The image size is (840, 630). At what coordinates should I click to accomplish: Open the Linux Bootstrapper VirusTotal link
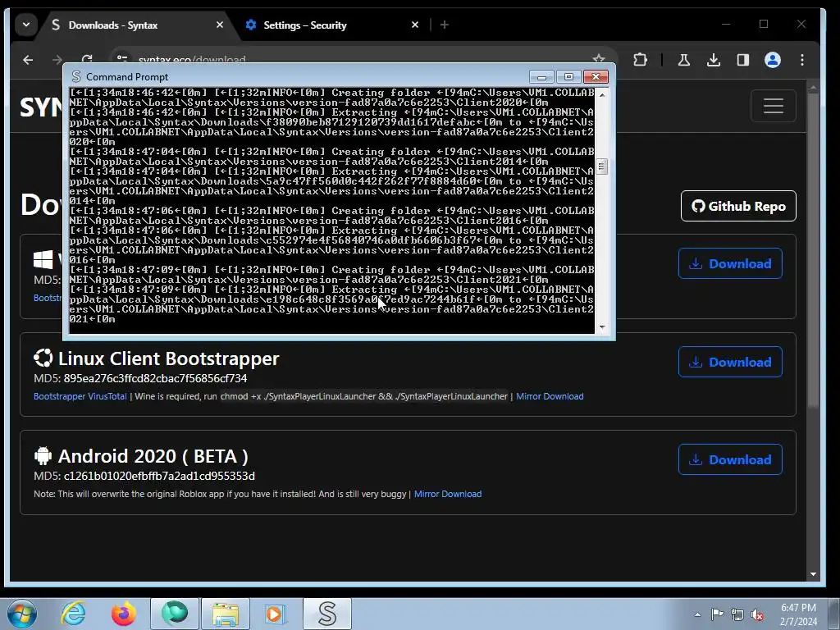point(80,396)
